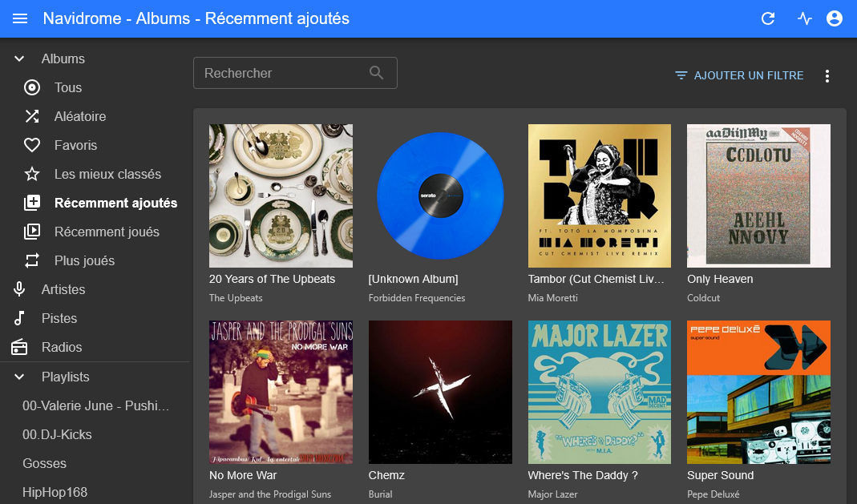
Task: Open the three-dot options menu
Action: (x=827, y=76)
